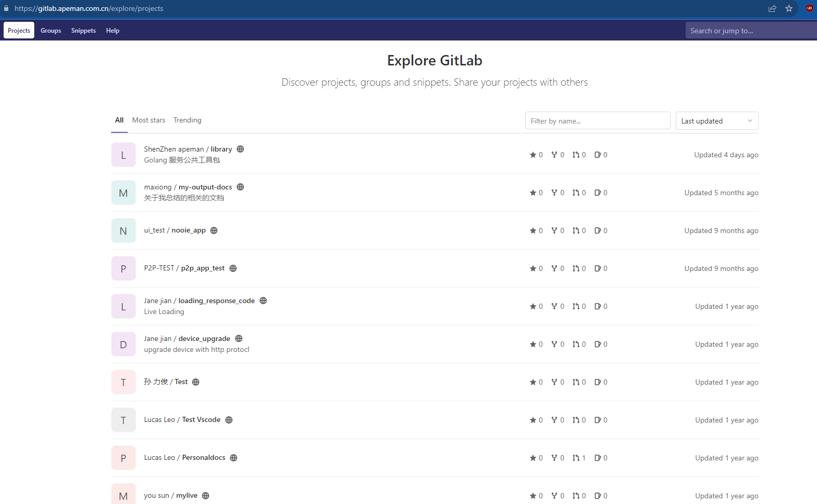Viewport: 817px width, 504px height.
Task: Focus the Filter by name field
Action: point(597,121)
